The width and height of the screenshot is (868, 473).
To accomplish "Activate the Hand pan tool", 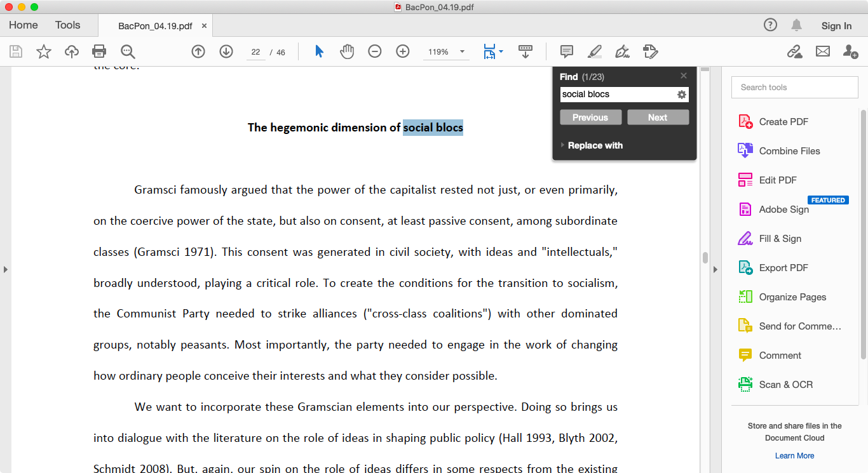I will pos(347,51).
